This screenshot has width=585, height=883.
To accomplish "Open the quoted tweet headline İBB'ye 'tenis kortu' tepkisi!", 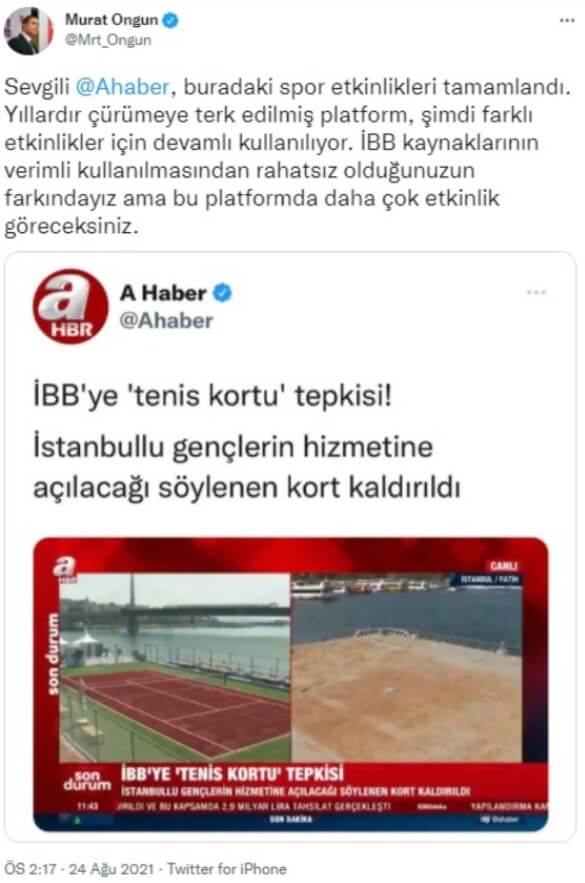I will pos(212,396).
